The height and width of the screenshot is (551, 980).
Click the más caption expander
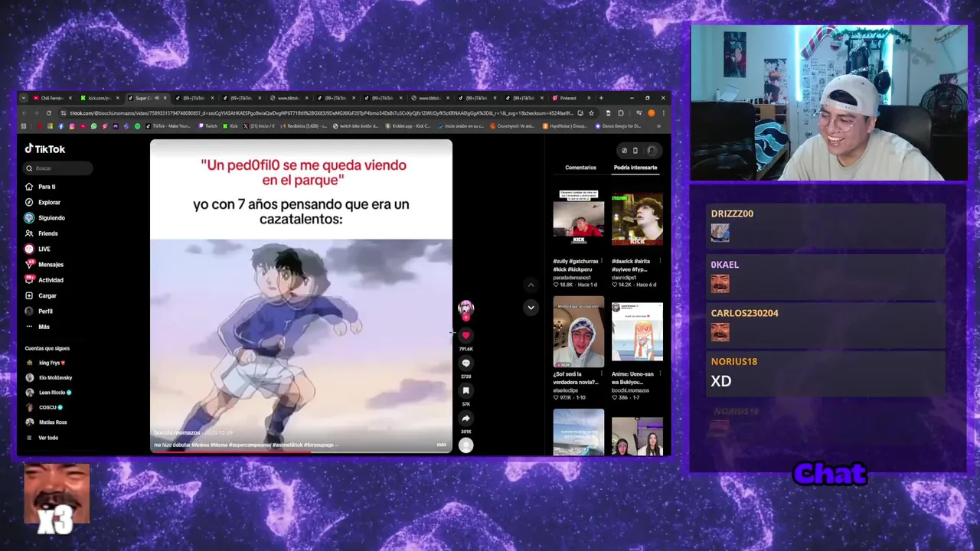point(442,445)
